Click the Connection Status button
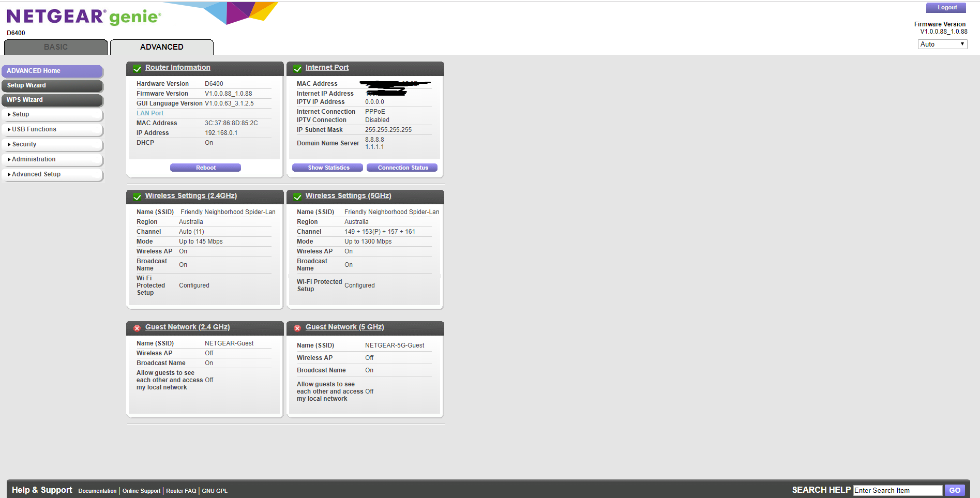Screen dimensions: 980x498 click(x=402, y=168)
